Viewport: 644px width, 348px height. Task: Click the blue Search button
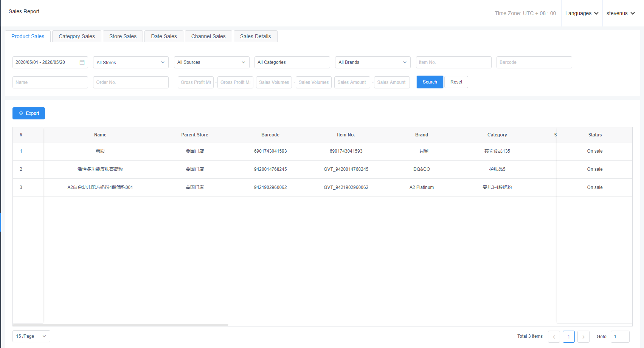(x=430, y=82)
